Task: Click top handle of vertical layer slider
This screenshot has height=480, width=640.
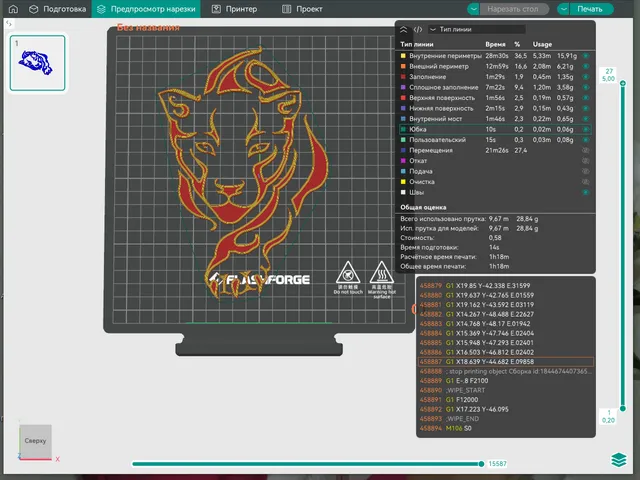Action: click(x=623, y=83)
